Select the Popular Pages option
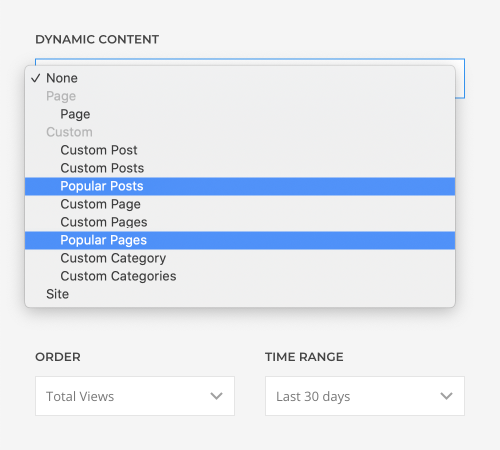This screenshot has width=500, height=450. click(240, 240)
